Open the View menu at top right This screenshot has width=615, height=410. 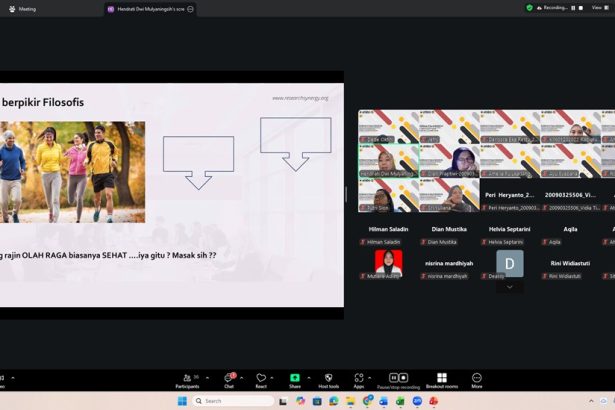(597, 7)
